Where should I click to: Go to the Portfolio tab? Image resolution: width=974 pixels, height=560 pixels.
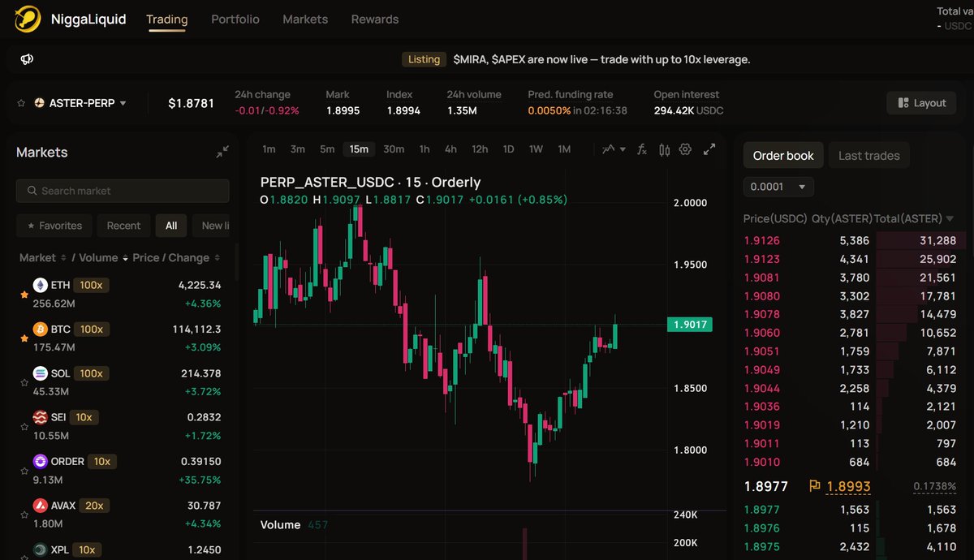pyautogui.click(x=235, y=19)
